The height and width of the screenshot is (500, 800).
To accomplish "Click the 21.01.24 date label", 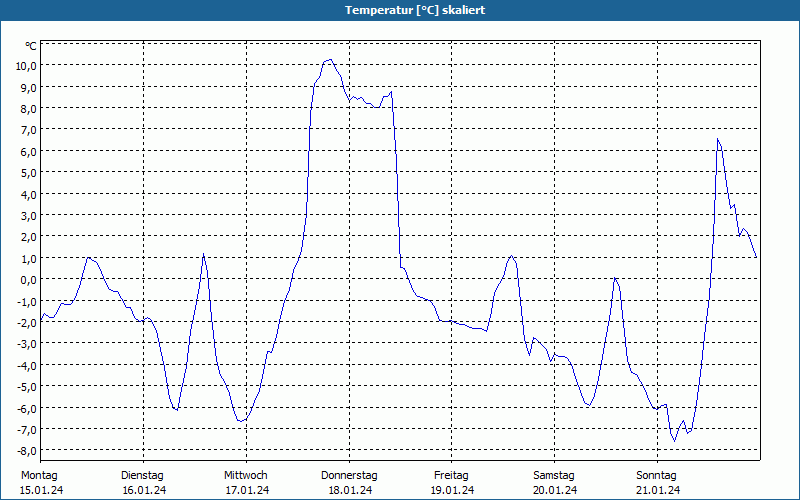I will [x=658, y=490].
